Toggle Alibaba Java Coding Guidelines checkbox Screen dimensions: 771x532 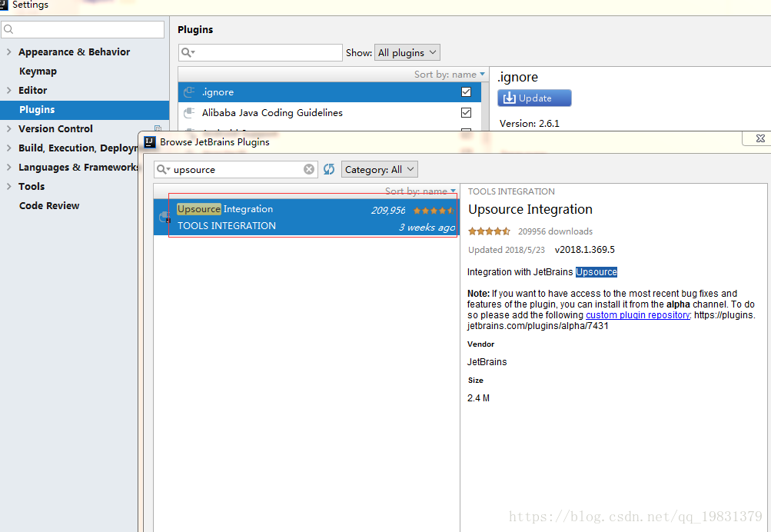click(466, 112)
